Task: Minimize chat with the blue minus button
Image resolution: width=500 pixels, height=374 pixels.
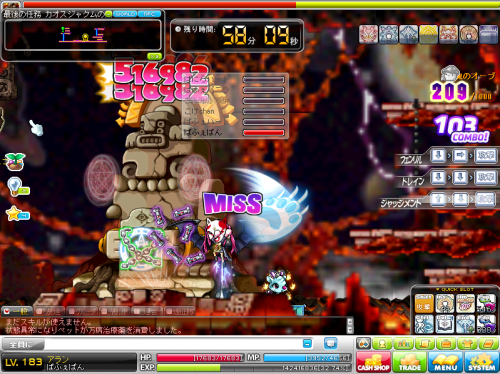Action: tap(307, 343)
